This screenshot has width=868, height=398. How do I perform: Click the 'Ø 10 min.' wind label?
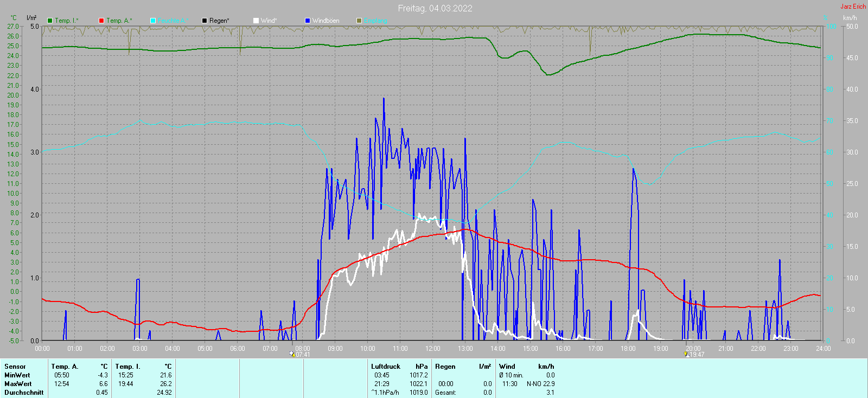pyautogui.click(x=512, y=375)
